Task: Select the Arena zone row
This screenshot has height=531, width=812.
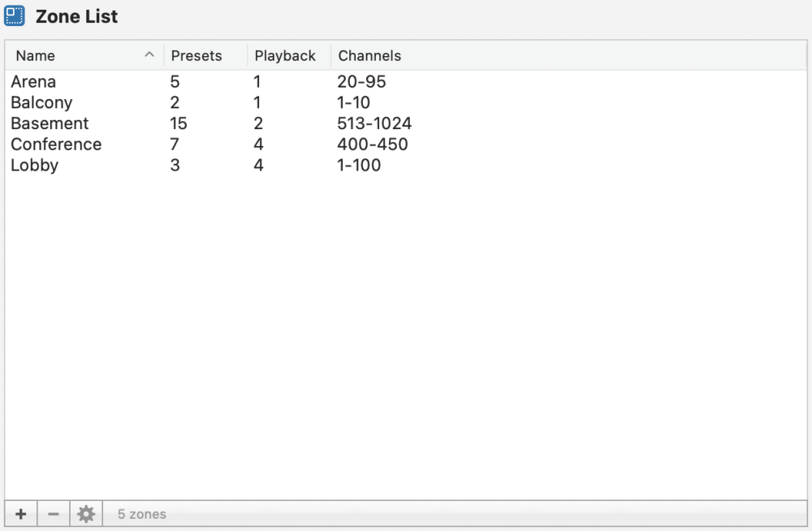Action: coord(33,82)
